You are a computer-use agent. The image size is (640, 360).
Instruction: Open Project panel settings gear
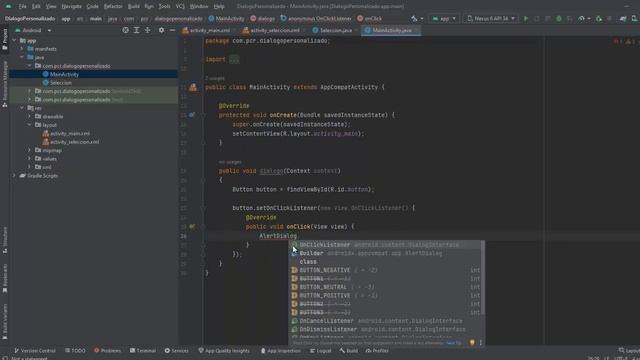[x=161, y=30]
